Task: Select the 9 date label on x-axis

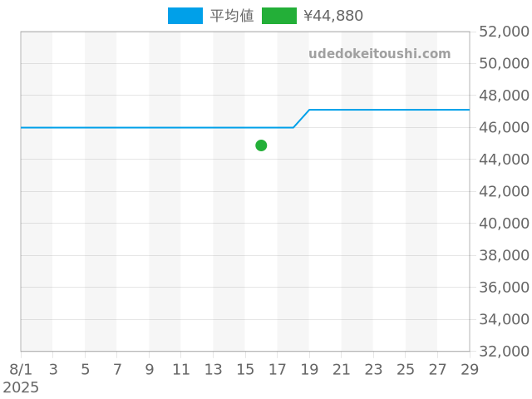Action: pos(149,368)
